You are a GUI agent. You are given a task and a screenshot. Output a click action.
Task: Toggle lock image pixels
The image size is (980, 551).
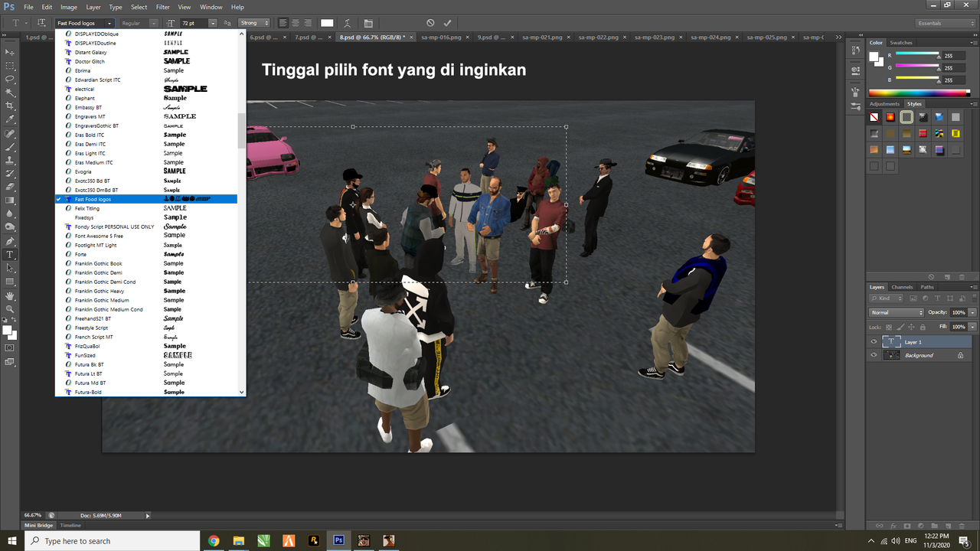[x=901, y=327]
